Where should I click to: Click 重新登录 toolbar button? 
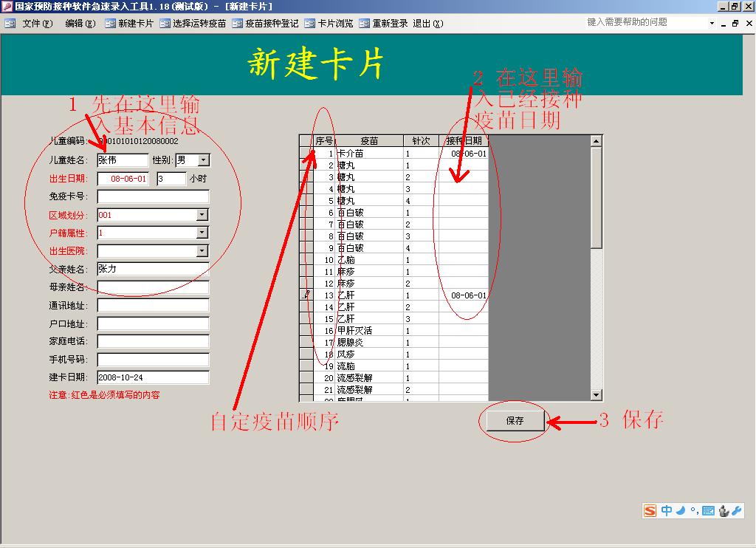383,23
